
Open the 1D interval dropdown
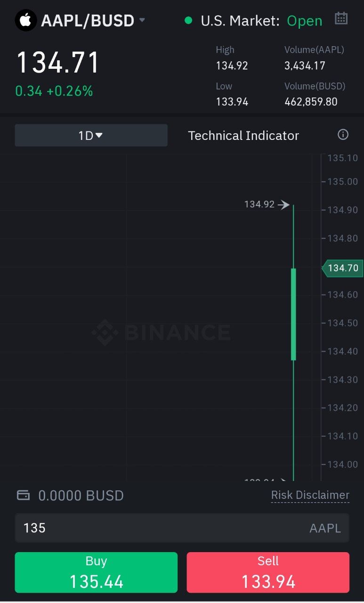click(91, 135)
